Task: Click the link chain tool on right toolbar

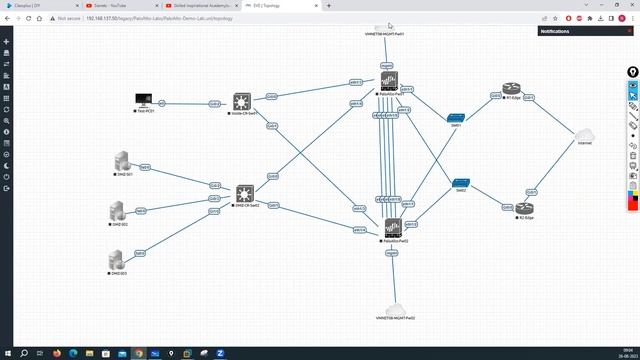Action: click(633, 145)
